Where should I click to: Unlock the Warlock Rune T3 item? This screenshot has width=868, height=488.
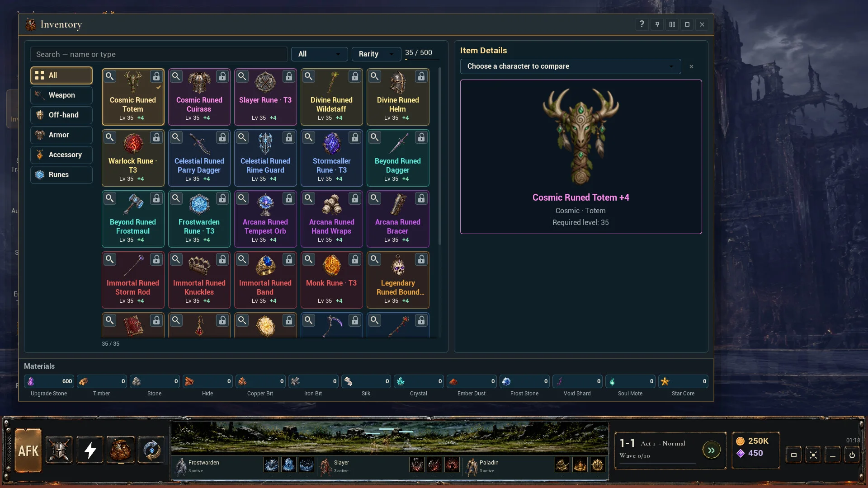tap(156, 137)
